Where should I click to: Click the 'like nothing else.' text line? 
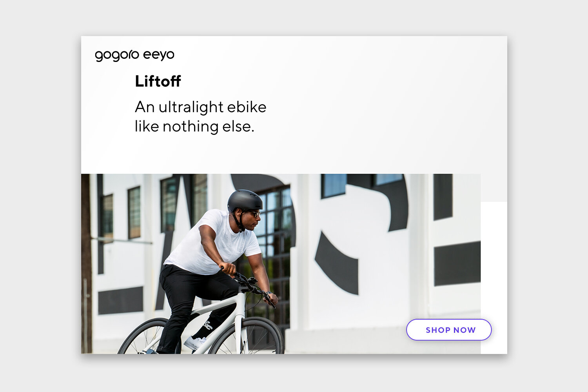[194, 126]
